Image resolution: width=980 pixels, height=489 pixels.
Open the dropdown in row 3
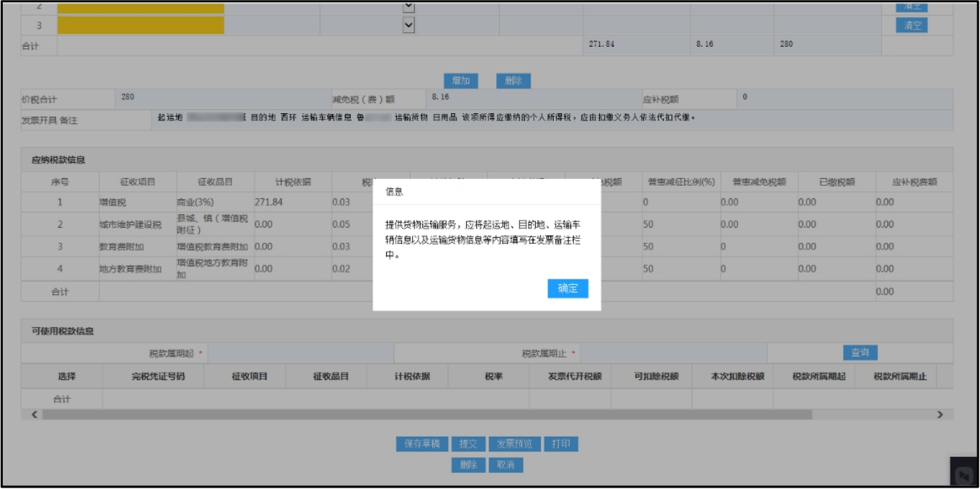point(410,25)
